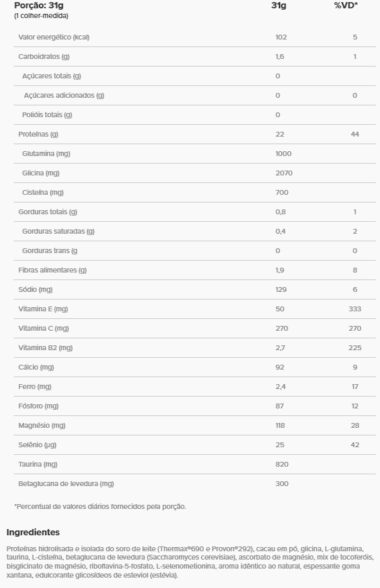
Task: Click the Porção: 31g heading
Action: tap(39, 6)
